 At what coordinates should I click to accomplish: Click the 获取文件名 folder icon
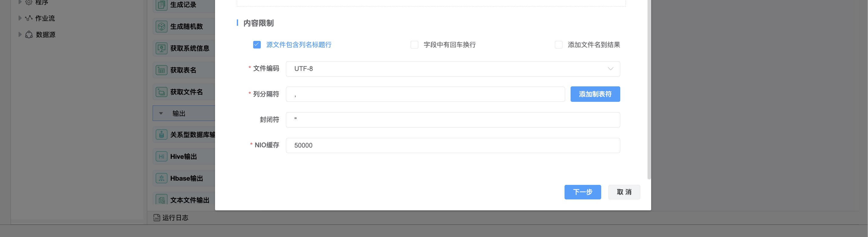tap(161, 92)
